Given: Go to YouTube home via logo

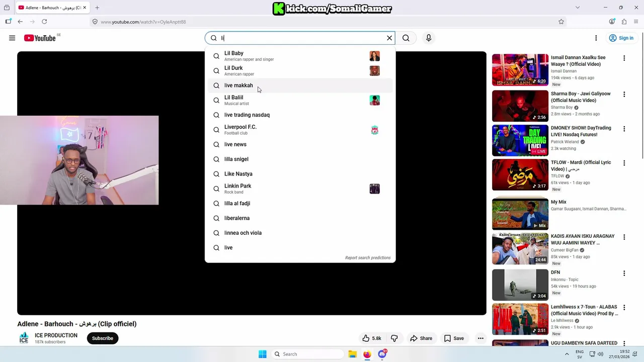Looking at the screenshot, I should point(40,38).
